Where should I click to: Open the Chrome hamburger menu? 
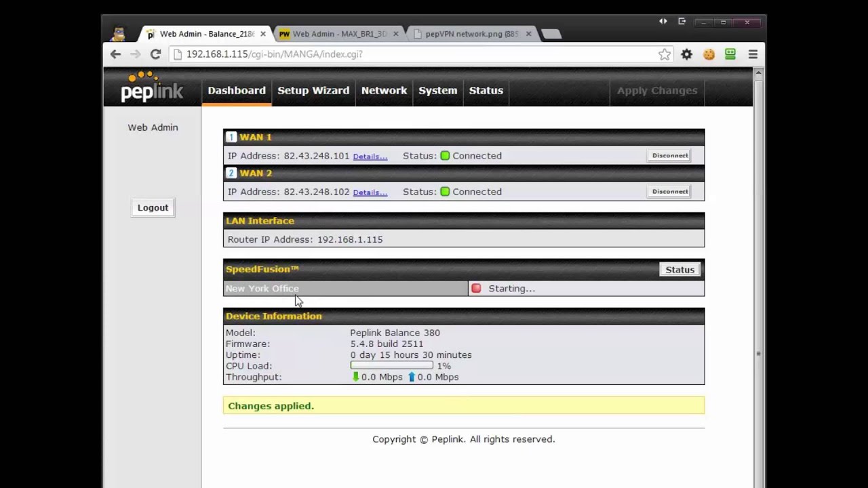tap(753, 54)
